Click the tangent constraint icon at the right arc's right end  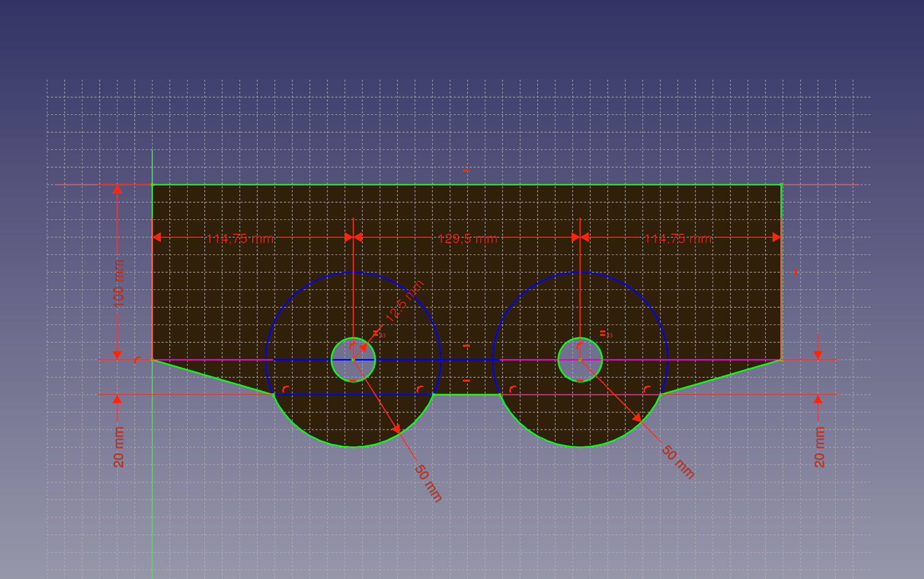pos(647,389)
